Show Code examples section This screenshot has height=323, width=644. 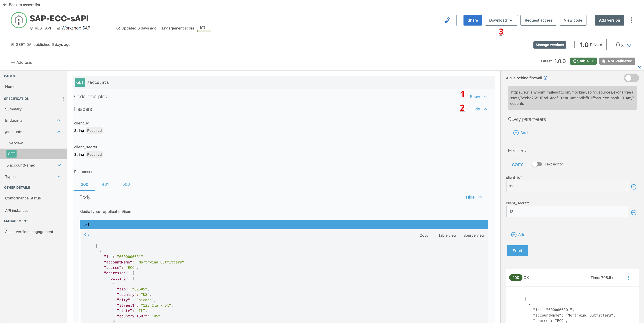(478, 97)
